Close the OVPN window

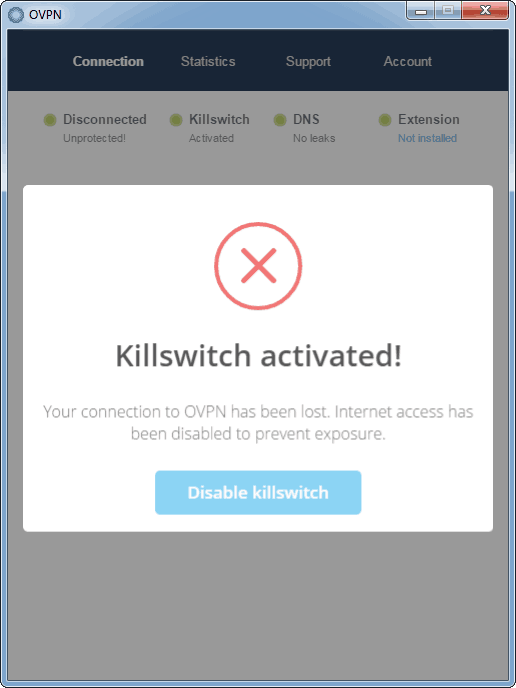[x=485, y=11]
